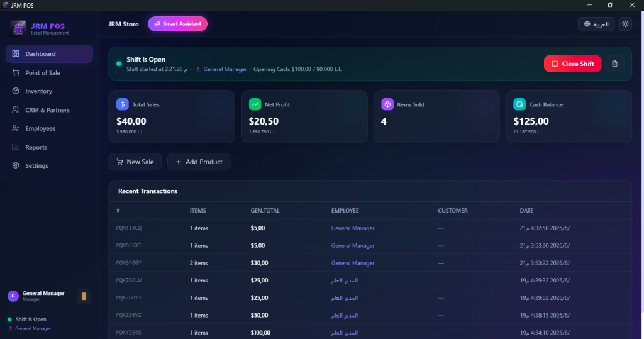This screenshot has width=644, height=339.
Task: Click General Manager employee in MQNSF6XI row
Action: click(353, 245)
